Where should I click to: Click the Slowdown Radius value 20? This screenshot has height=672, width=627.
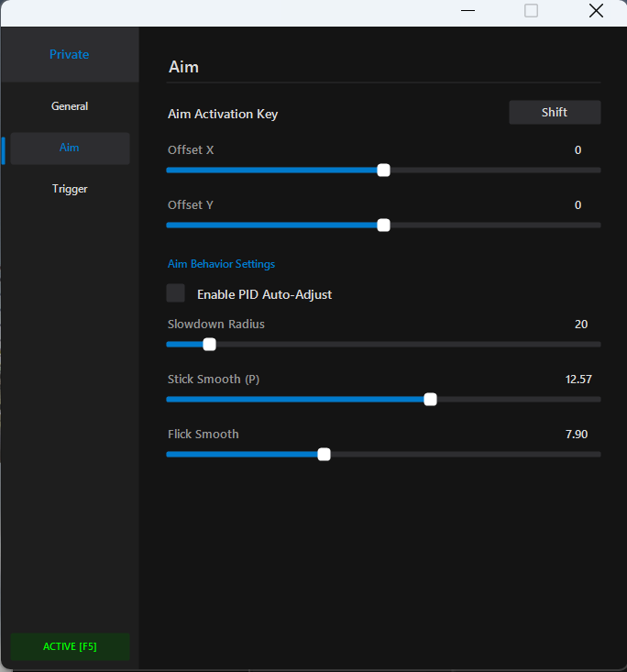click(x=580, y=324)
